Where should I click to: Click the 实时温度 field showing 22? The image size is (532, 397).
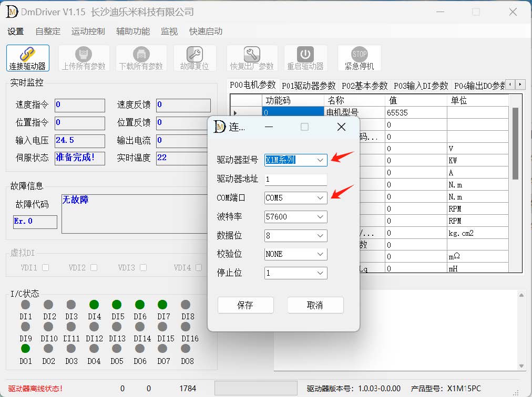(x=182, y=158)
